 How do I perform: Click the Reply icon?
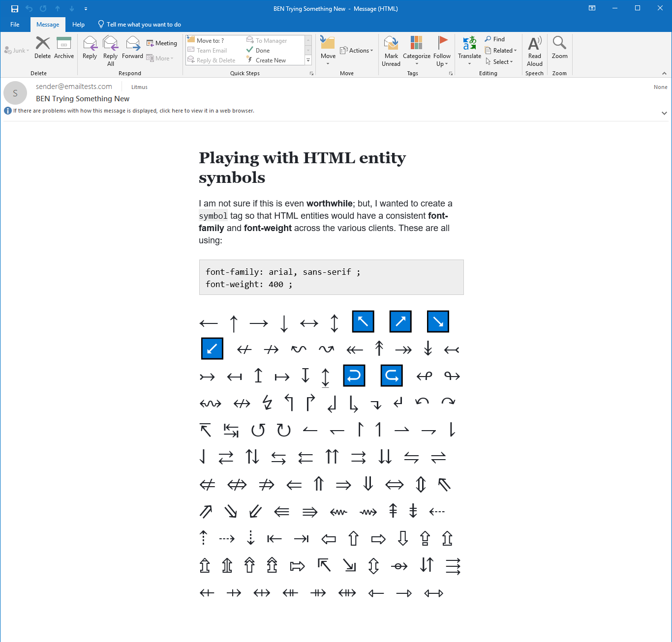coord(90,48)
